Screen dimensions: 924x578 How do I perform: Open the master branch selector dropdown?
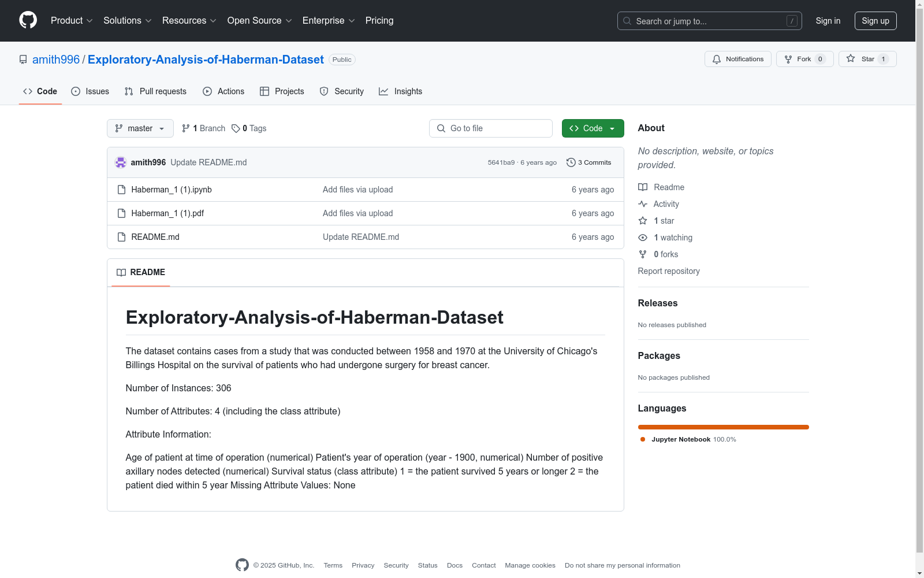point(140,128)
